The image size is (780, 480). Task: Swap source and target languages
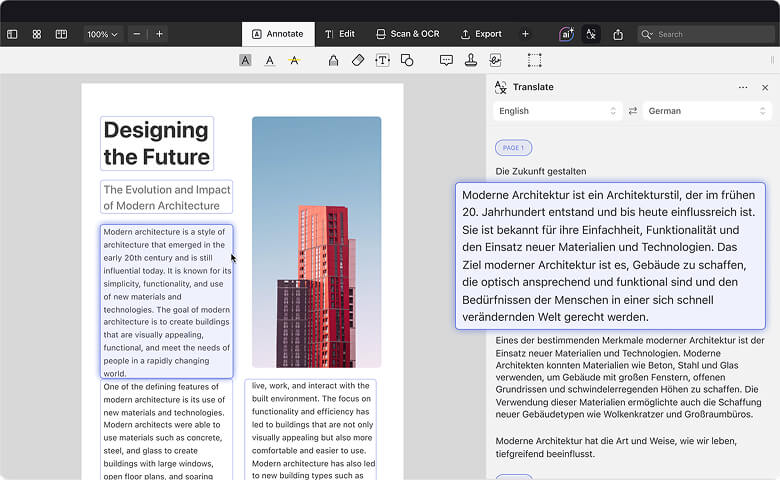(x=633, y=111)
